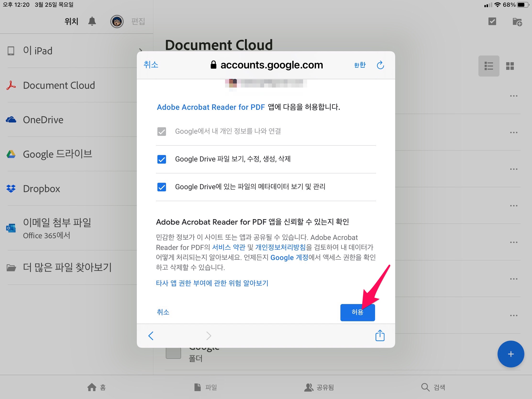Open the first file's three-dot menu
This screenshot has height=399, width=532.
514,96
